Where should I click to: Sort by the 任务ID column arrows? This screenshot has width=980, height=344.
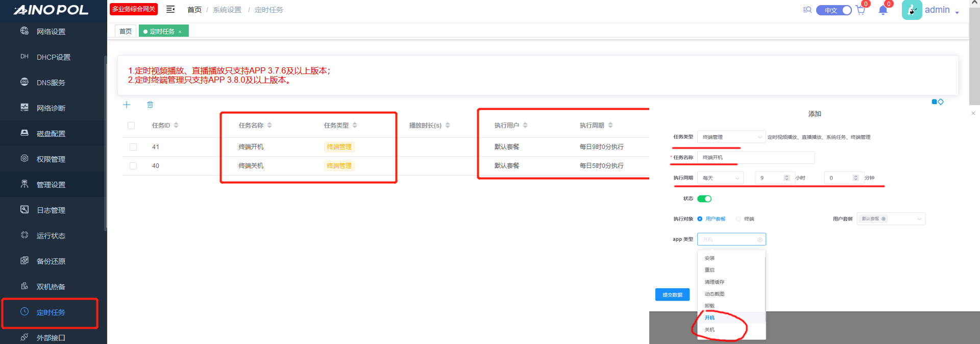coord(176,125)
